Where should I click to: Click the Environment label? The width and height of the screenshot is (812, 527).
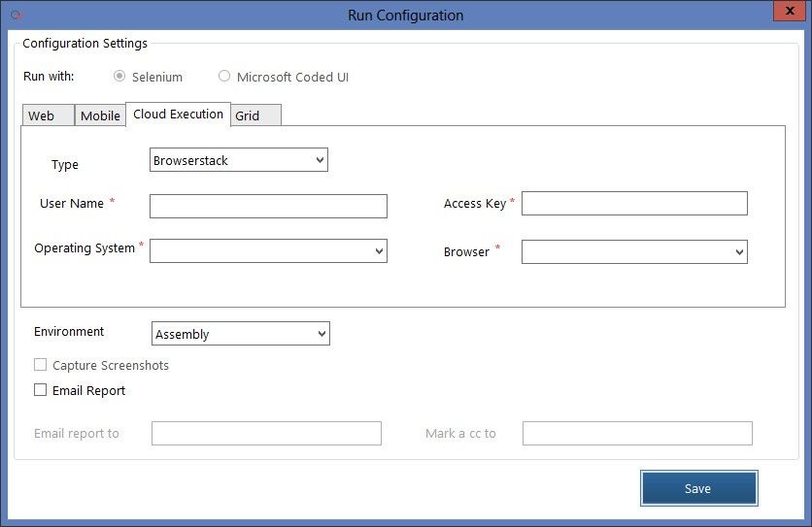[x=69, y=331]
